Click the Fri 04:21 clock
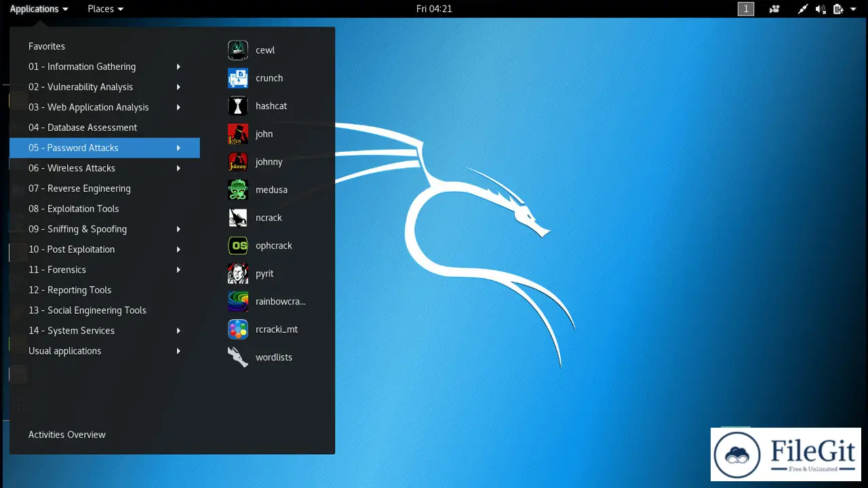The image size is (868, 488). [x=434, y=9]
